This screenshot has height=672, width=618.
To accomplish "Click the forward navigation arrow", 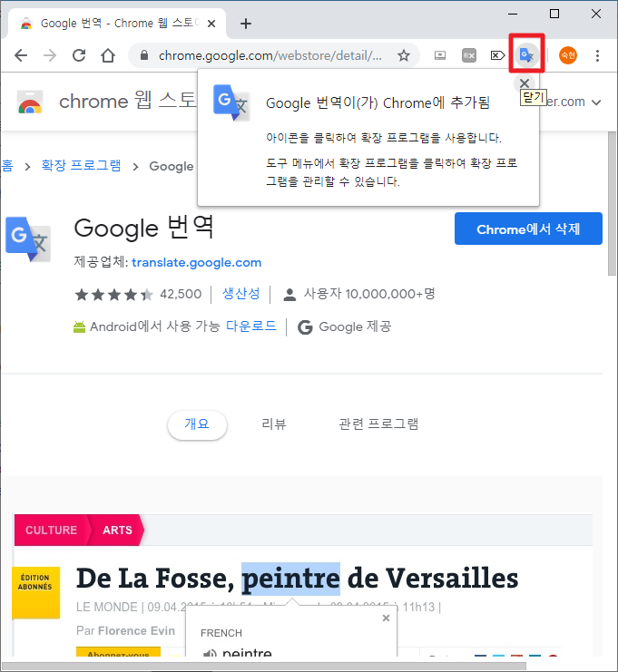I will click(x=50, y=55).
